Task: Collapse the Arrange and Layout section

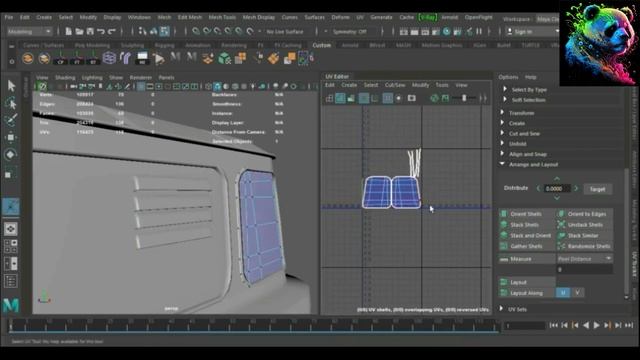Action: pos(502,164)
